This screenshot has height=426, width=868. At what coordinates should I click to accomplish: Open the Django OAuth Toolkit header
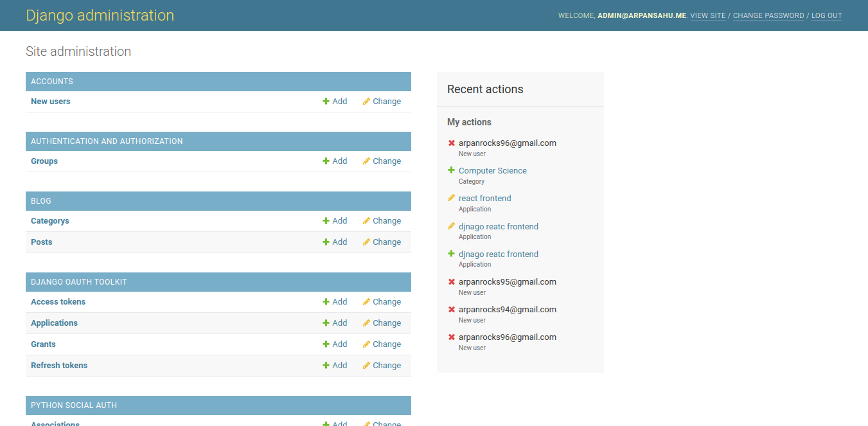[79, 282]
